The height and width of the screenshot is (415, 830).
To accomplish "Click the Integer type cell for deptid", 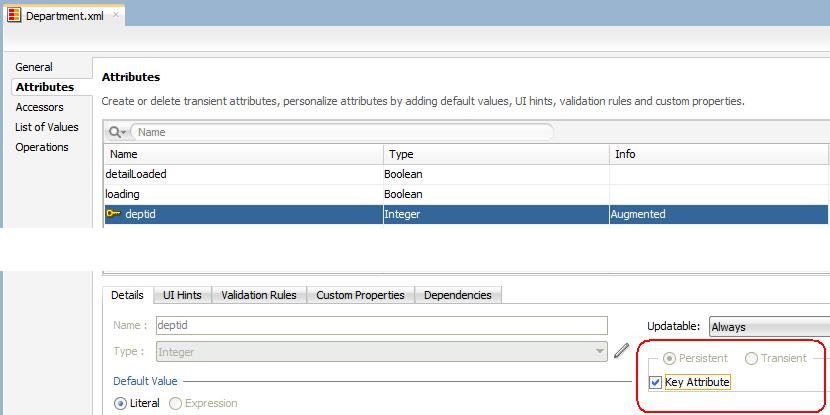I will pyautogui.click(x=497, y=214).
